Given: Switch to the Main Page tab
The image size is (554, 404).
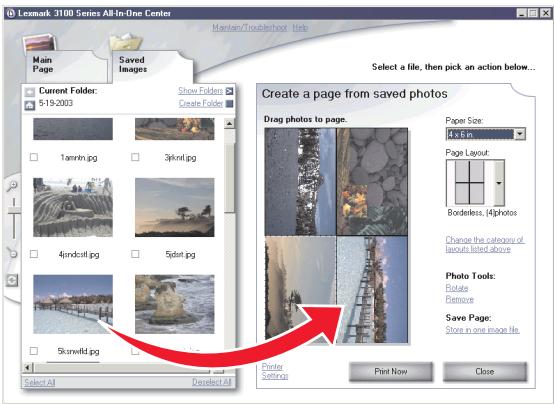Looking at the screenshot, I should pos(65,65).
